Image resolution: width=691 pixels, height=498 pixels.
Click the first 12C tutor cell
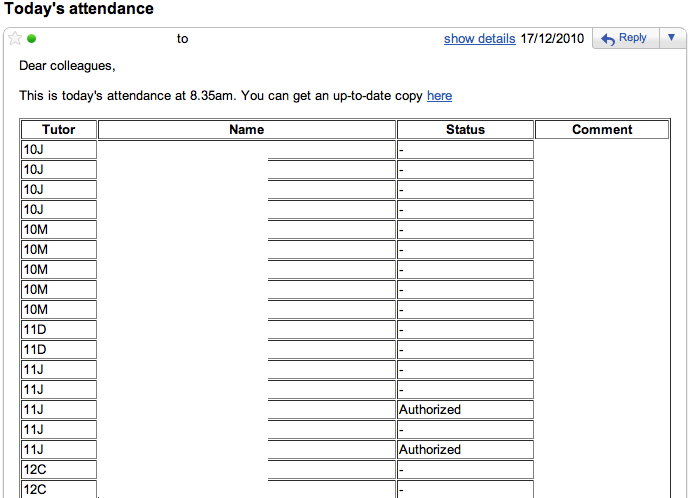point(59,469)
